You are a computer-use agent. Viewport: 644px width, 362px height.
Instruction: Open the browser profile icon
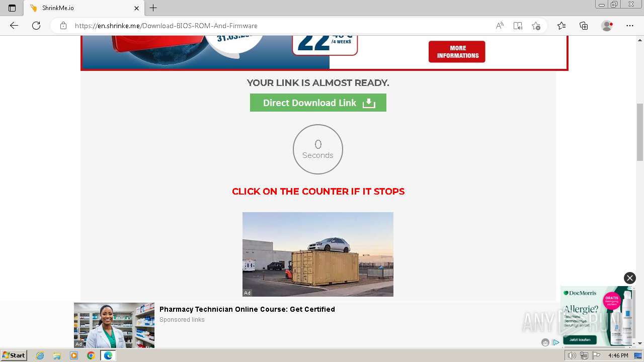[x=607, y=26]
